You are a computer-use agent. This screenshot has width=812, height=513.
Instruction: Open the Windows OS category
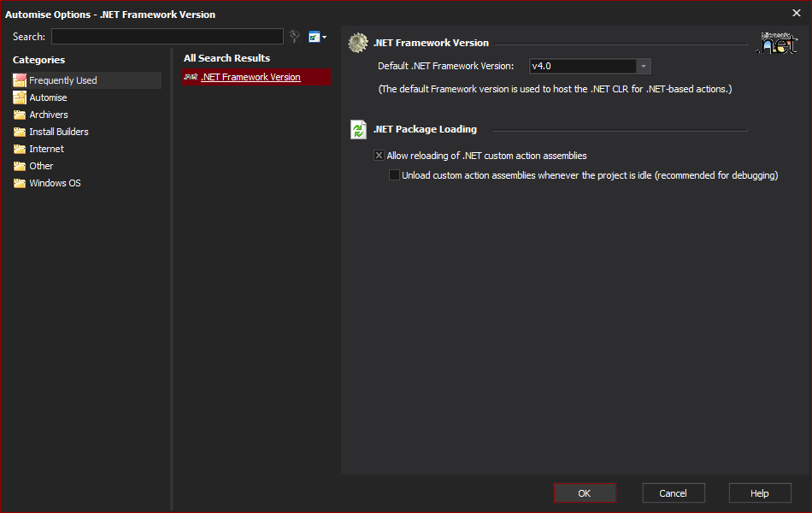coord(55,183)
